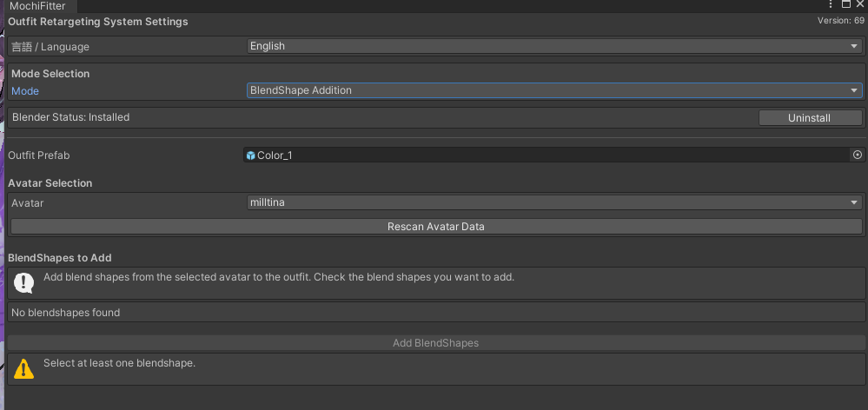The image size is (868, 410).
Task: Open the Language dropdown showing English
Action: pos(554,47)
